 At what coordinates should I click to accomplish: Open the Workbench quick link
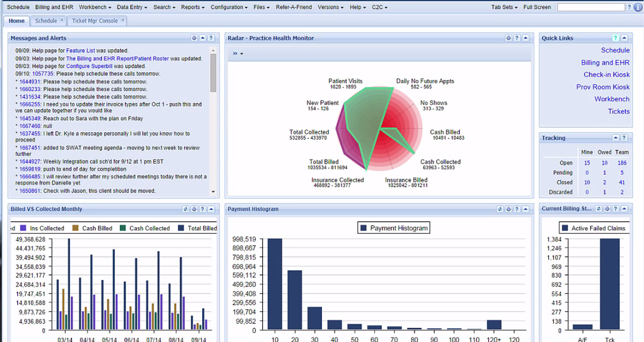pyautogui.click(x=612, y=99)
